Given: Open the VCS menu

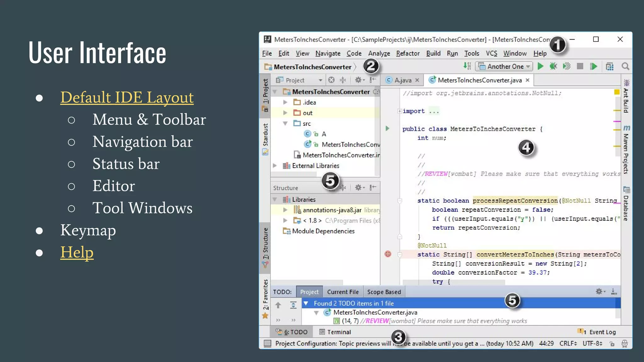Looking at the screenshot, I should (x=491, y=53).
